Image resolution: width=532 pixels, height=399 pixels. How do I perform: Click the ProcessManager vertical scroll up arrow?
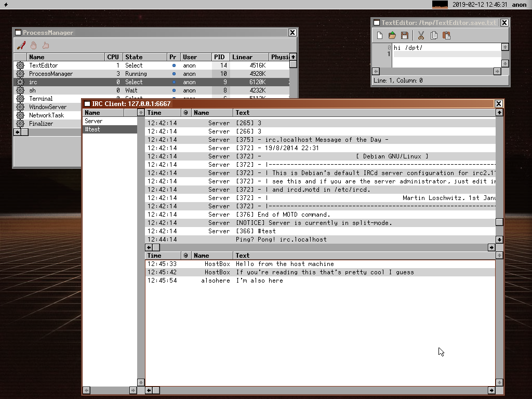(x=293, y=57)
